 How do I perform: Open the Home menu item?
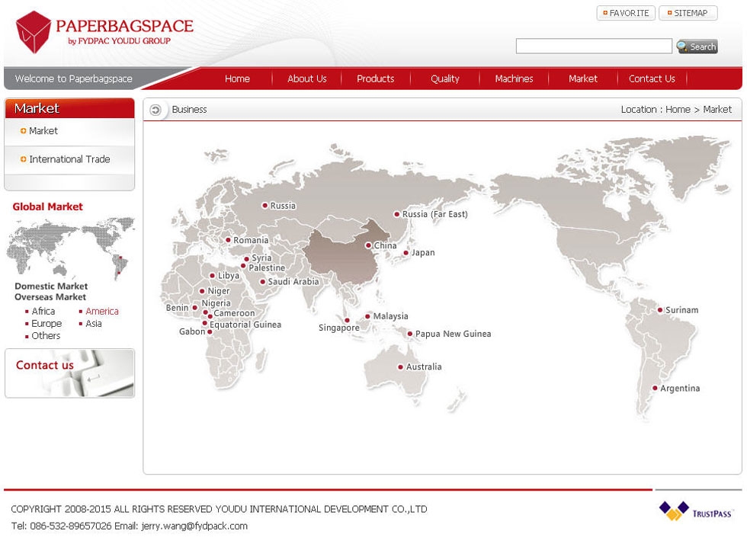point(237,79)
